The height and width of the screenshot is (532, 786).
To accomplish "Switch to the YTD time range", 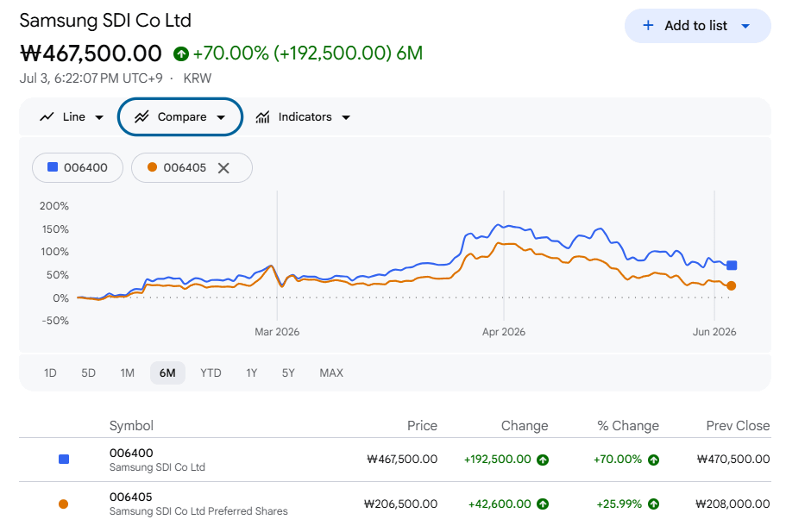I will tap(211, 372).
